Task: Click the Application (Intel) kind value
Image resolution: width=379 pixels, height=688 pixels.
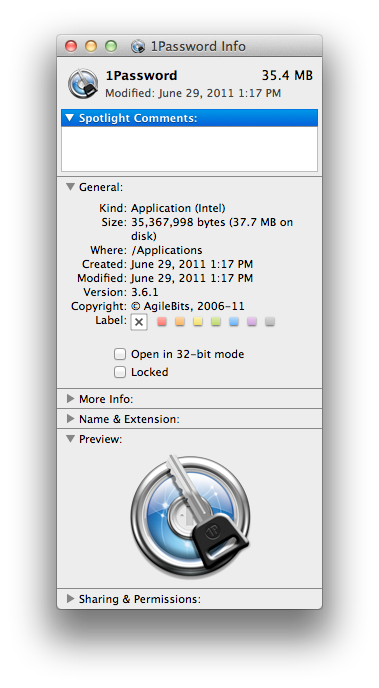Action: point(178,208)
